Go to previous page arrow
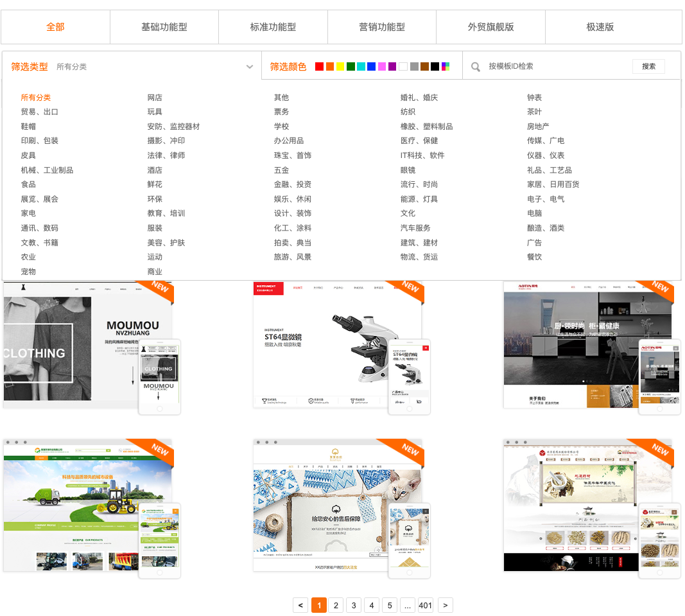 (x=300, y=605)
